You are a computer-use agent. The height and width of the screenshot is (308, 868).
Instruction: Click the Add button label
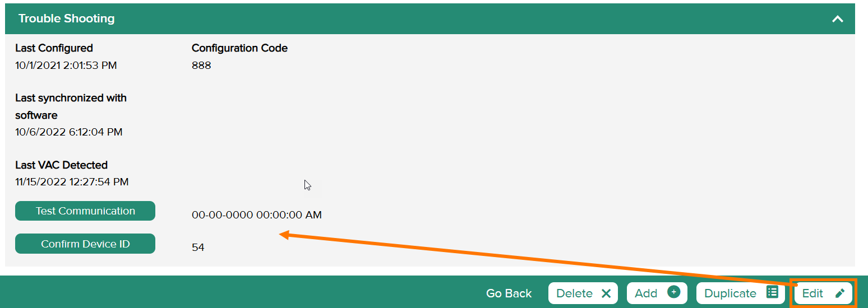646,293
